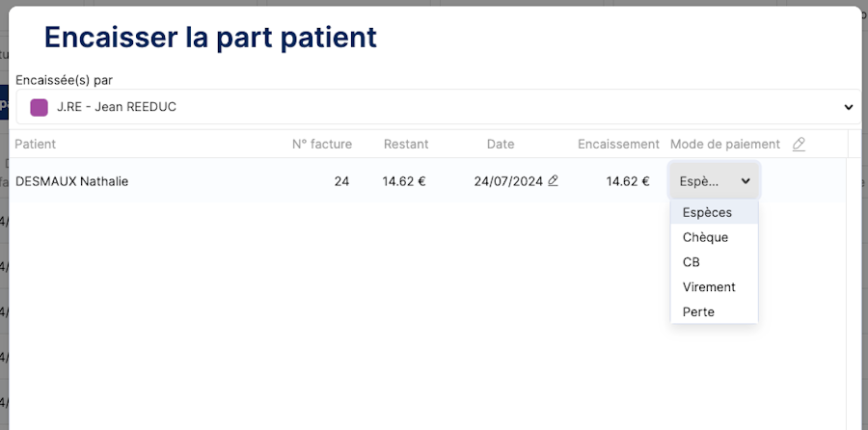
Task: Click the purple swatch next to J.RE
Action: click(x=40, y=107)
